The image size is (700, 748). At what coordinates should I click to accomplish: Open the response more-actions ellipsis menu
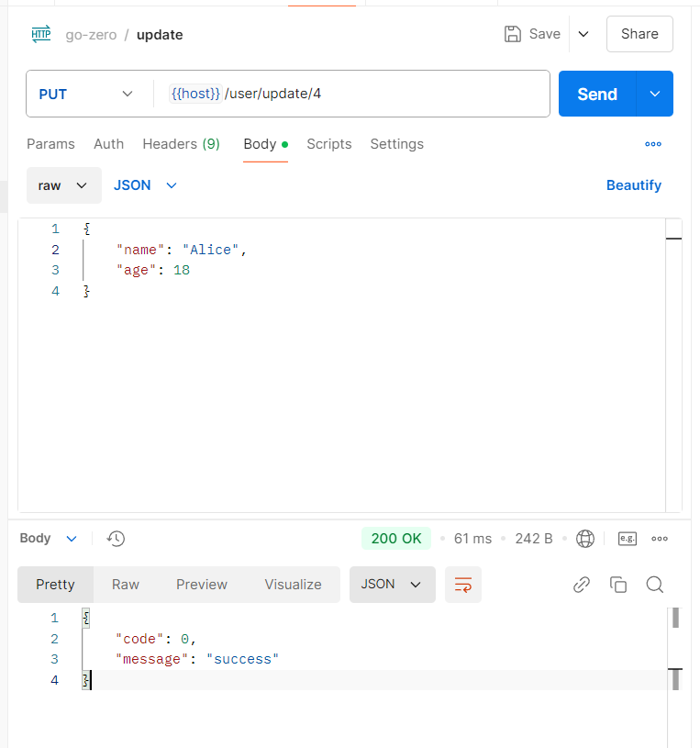click(659, 539)
